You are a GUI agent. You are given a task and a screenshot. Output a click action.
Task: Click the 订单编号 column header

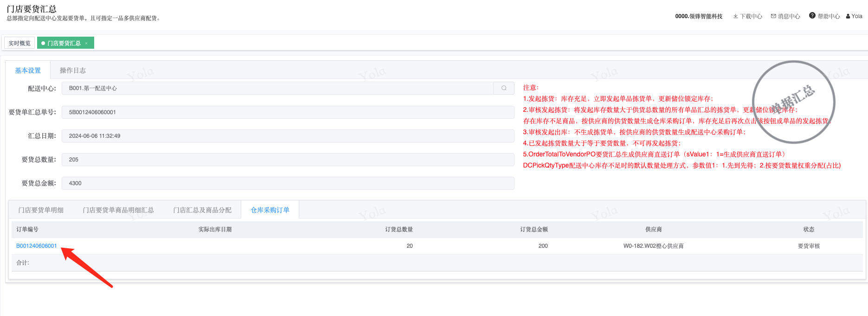point(27,230)
